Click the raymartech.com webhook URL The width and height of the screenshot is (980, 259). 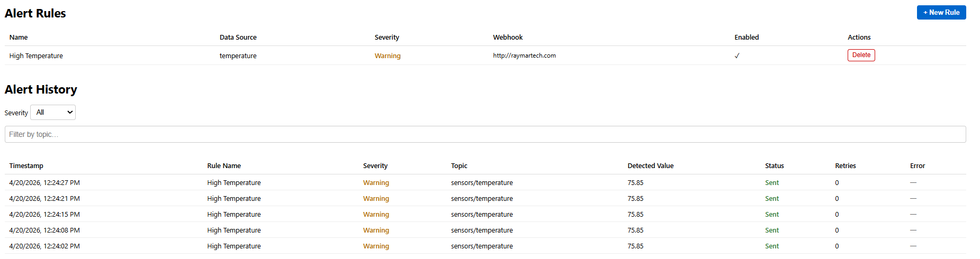[524, 55]
